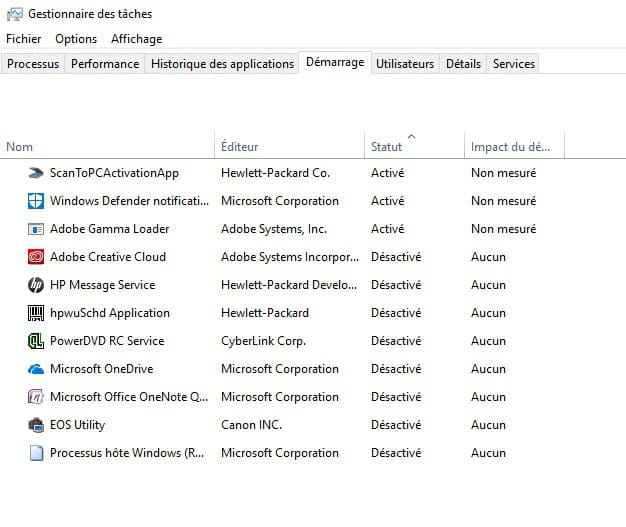Screen dimensions: 626x527
Task: Select the Microsoft OneDrive name
Action: [101, 369]
